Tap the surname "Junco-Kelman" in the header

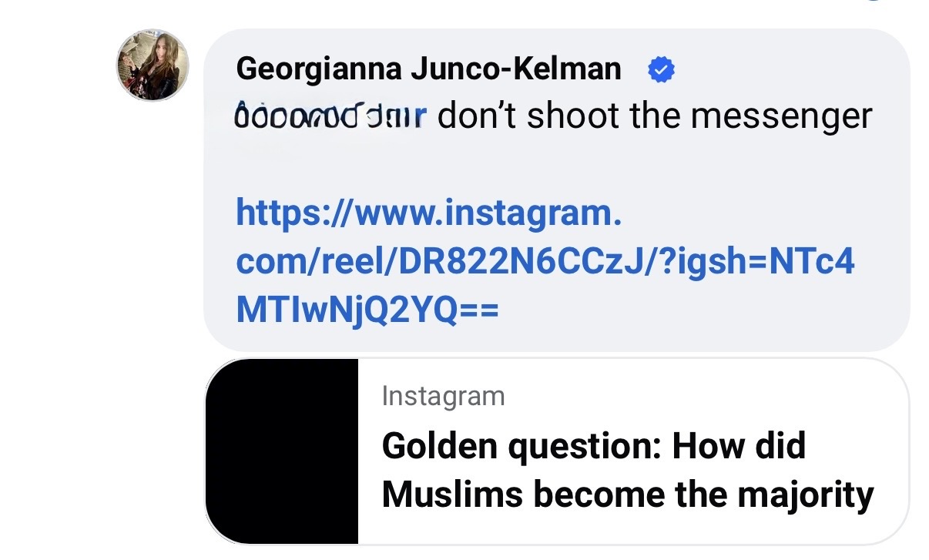516,69
